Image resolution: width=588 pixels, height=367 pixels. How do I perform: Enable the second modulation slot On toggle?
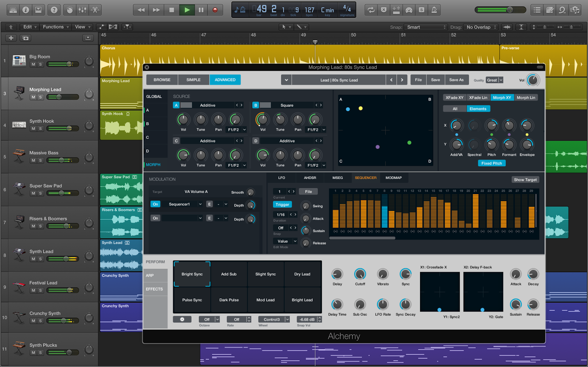pos(155,218)
